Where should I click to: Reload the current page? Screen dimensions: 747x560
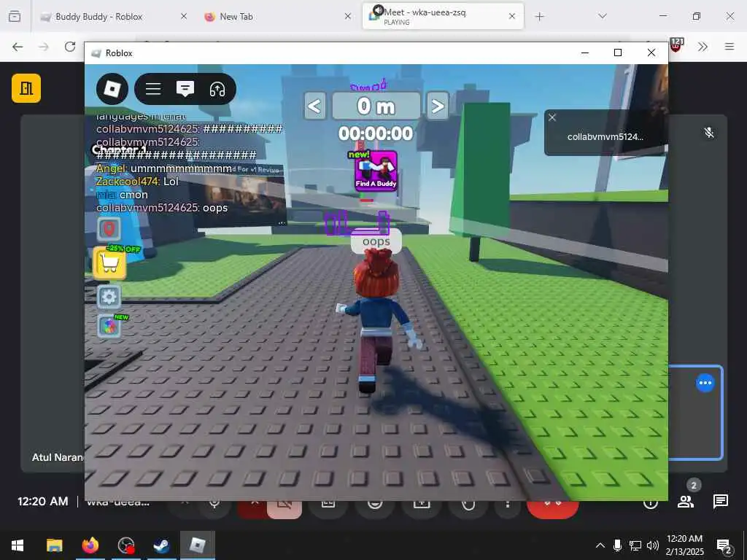[70, 47]
